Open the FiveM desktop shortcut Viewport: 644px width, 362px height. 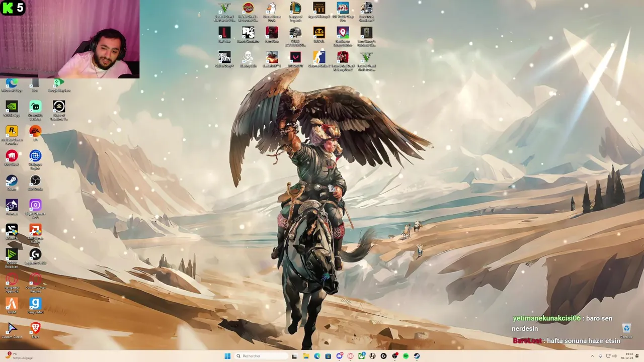(12, 306)
